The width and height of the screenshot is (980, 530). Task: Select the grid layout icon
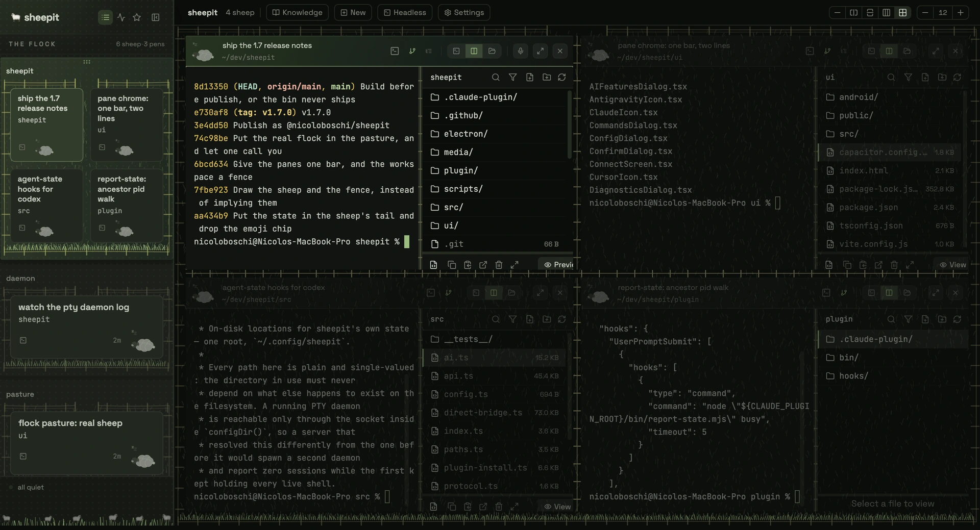pyautogui.click(x=902, y=12)
